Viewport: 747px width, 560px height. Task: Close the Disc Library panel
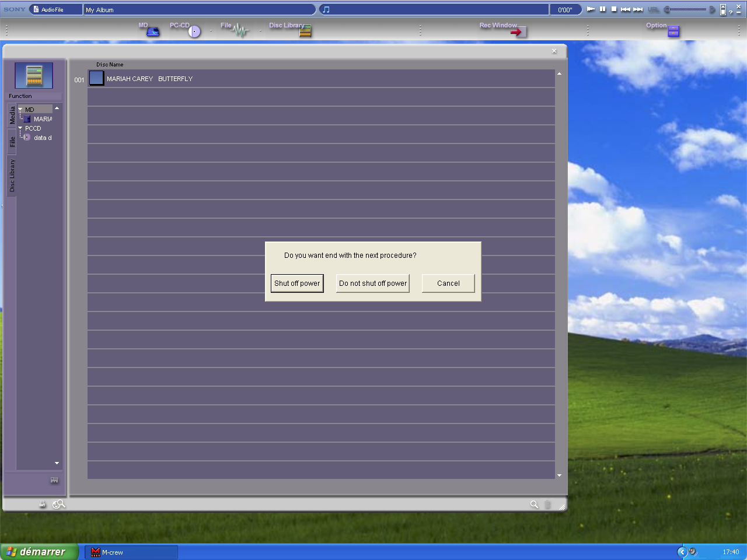tap(554, 51)
